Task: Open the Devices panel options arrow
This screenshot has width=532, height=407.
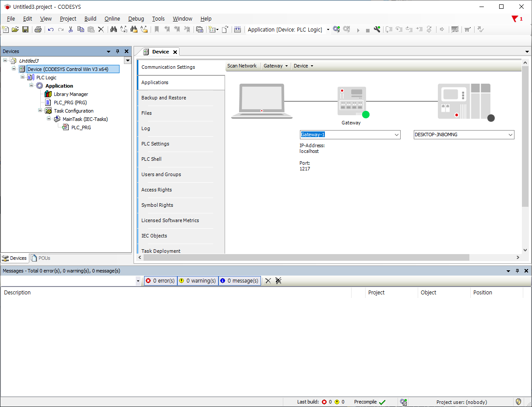Action: point(109,51)
